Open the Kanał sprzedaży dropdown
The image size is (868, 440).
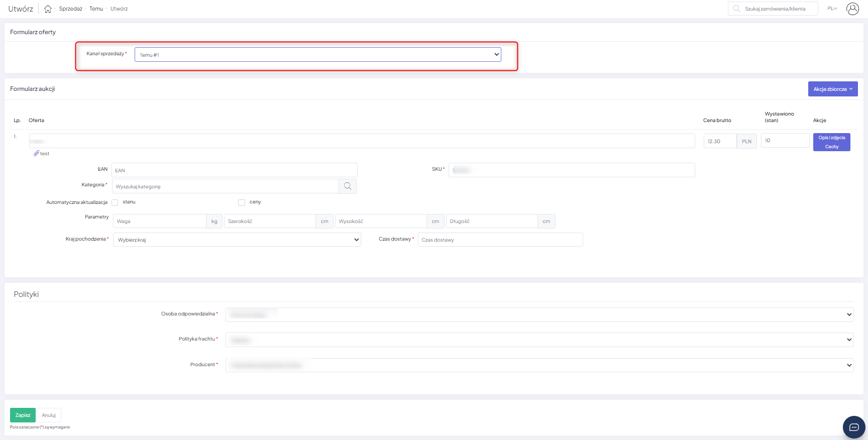tap(317, 55)
